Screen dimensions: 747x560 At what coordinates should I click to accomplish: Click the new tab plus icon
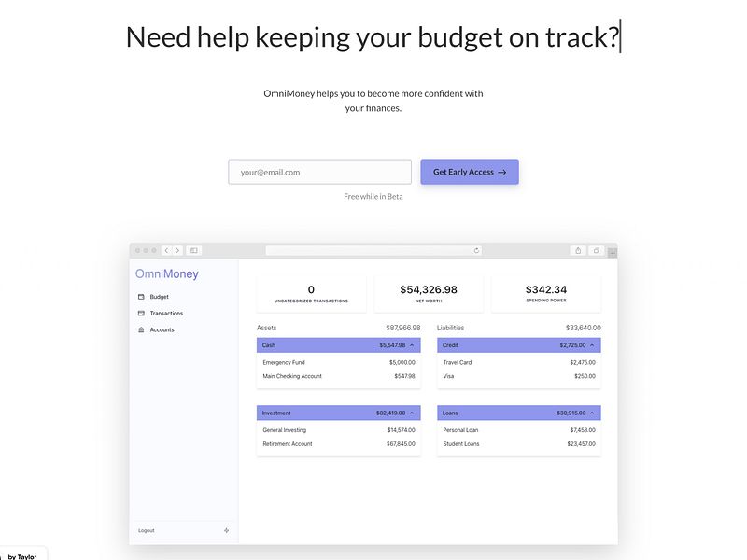coord(613,252)
